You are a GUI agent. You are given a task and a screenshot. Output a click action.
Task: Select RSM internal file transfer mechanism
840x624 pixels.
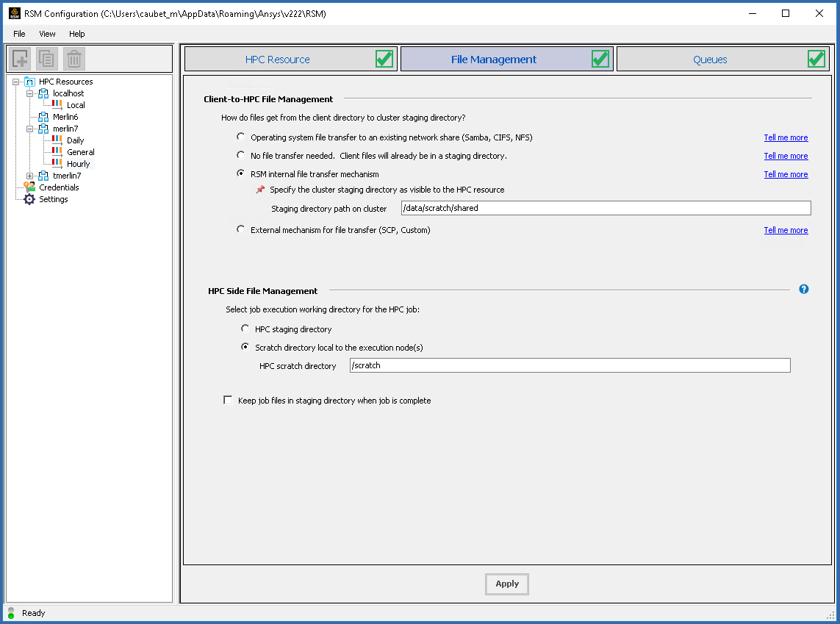(x=240, y=173)
